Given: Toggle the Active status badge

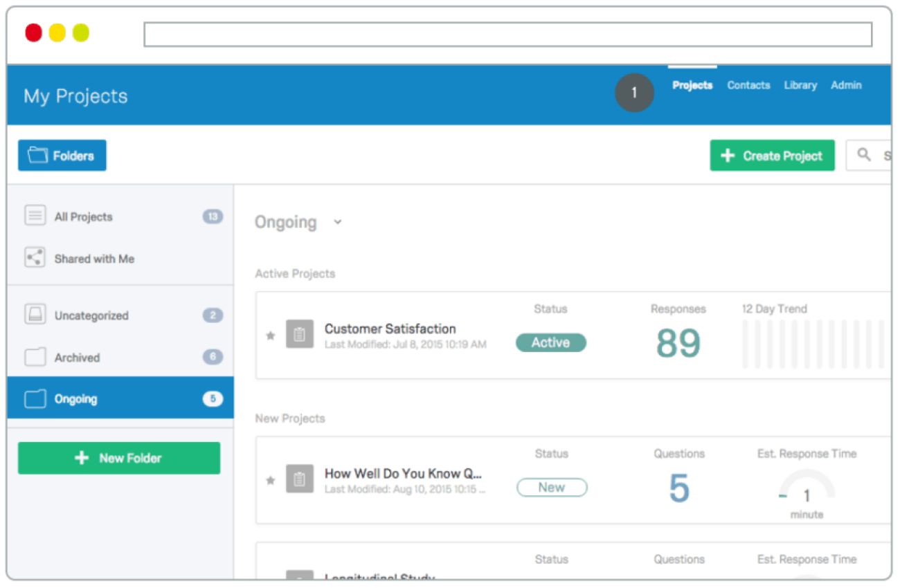Looking at the screenshot, I should pyautogui.click(x=550, y=342).
